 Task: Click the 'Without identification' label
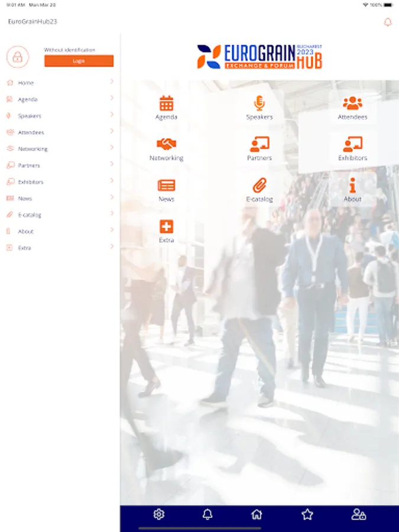70,50
